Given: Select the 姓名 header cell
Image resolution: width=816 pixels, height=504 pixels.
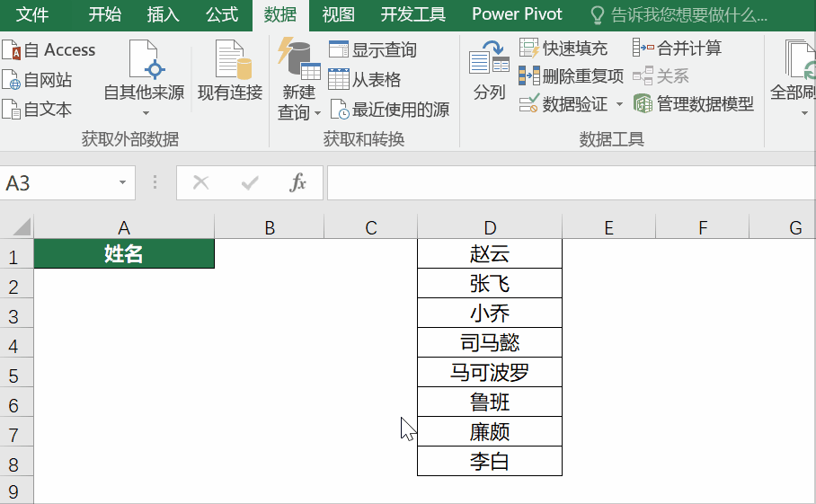Looking at the screenshot, I should 124,254.
